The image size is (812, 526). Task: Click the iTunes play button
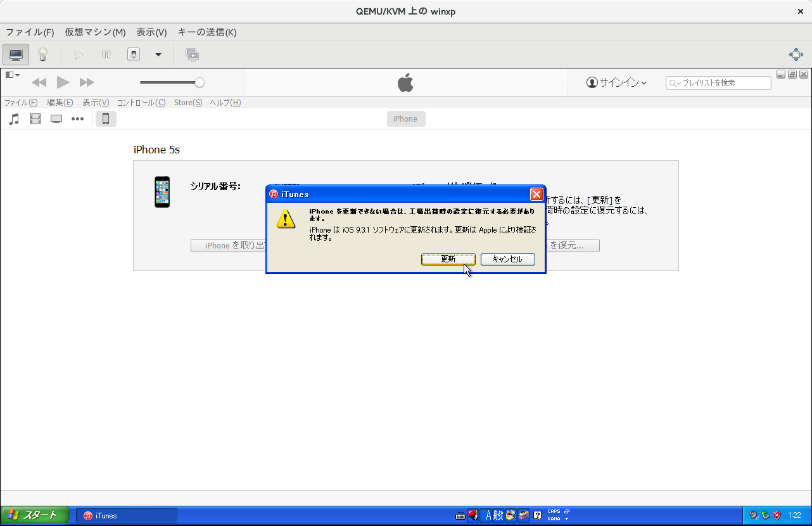tap(63, 82)
